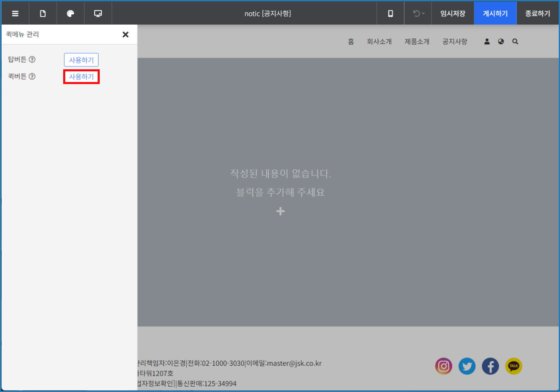Show help for 퀵버튼
Screen dimensions: 560x392
(32, 76)
